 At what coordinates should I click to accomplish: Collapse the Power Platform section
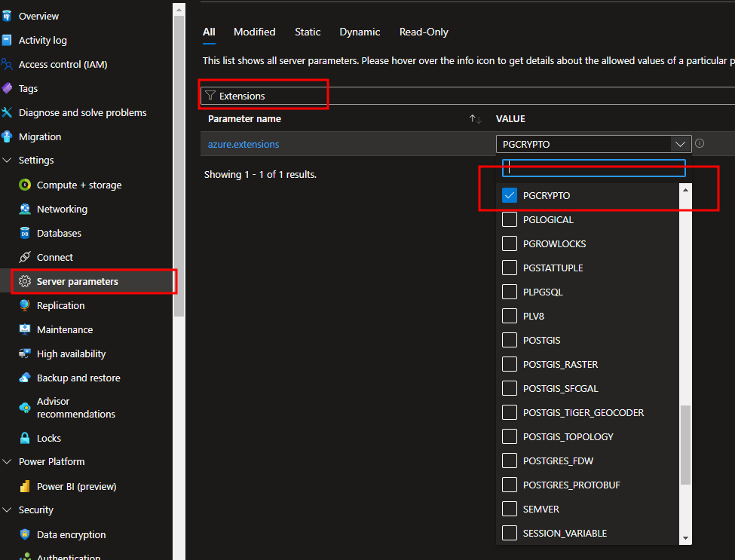[x=7, y=461]
